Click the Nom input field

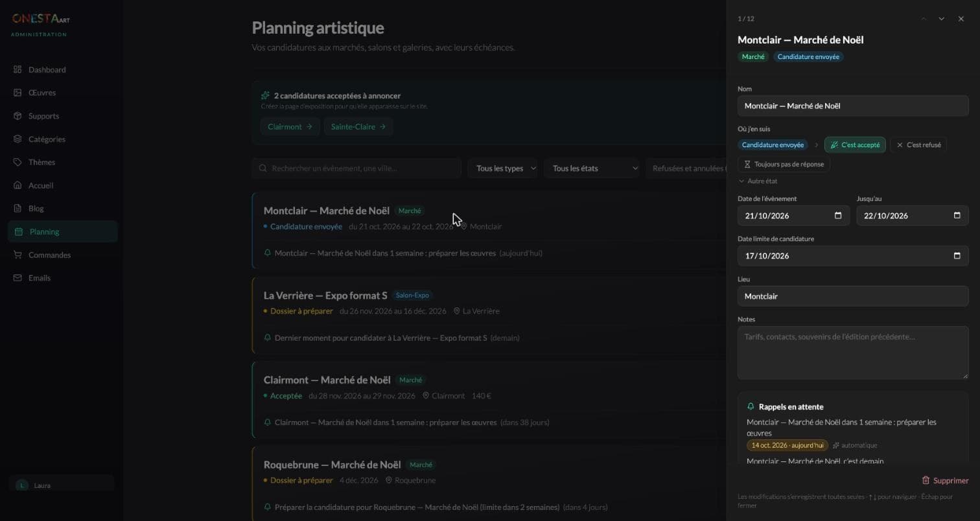click(853, 106)
